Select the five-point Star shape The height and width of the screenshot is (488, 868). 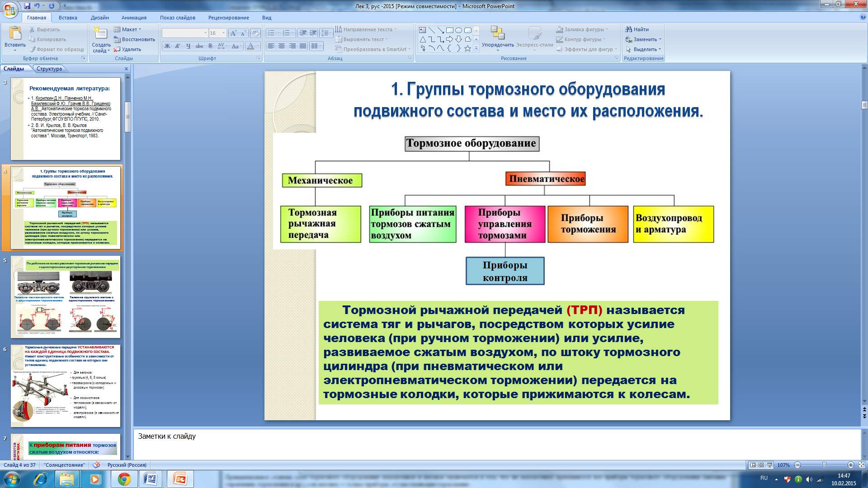(467, 48)
